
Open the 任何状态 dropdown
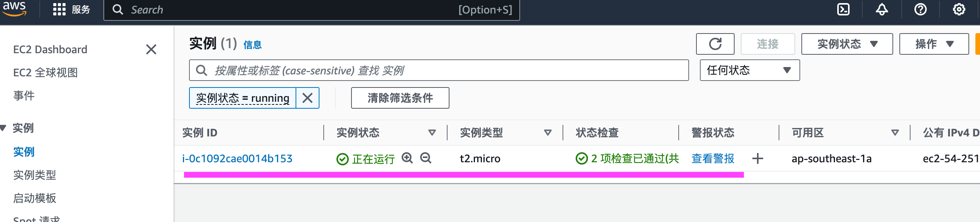[x=750, y=70]
